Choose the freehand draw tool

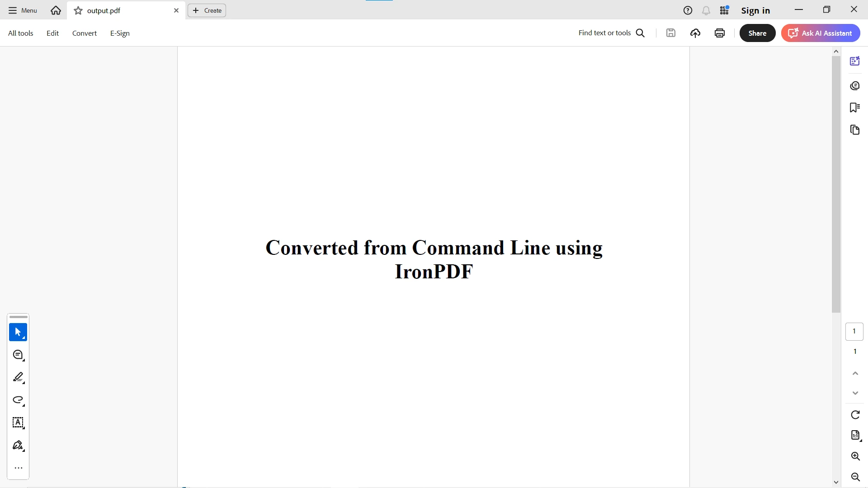coord(18,400)
